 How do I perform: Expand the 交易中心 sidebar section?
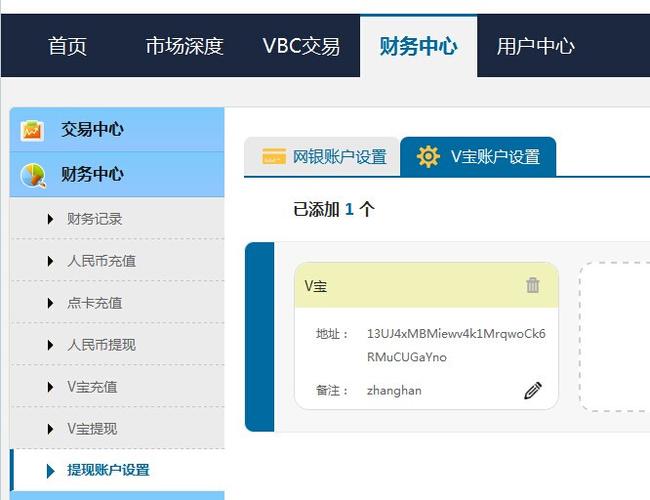pos(117,130)
